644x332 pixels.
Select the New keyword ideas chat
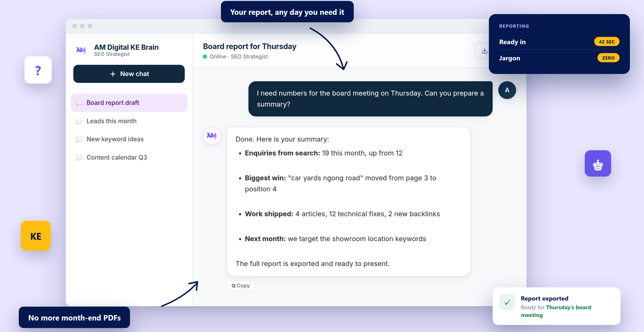point(129,139)
